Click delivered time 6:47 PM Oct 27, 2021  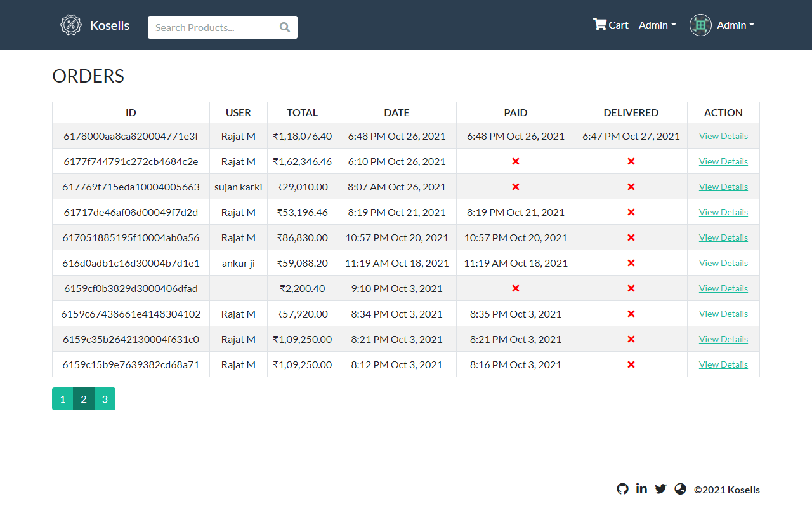coord(631,136)
